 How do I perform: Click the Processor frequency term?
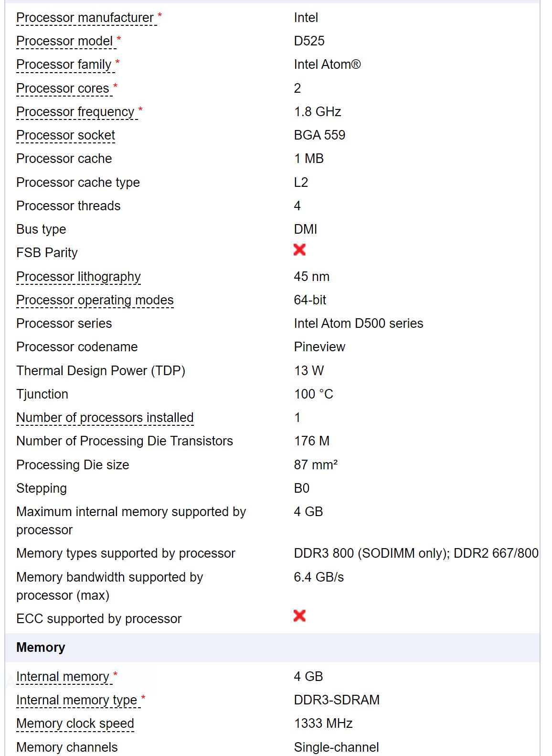(75, 112)
